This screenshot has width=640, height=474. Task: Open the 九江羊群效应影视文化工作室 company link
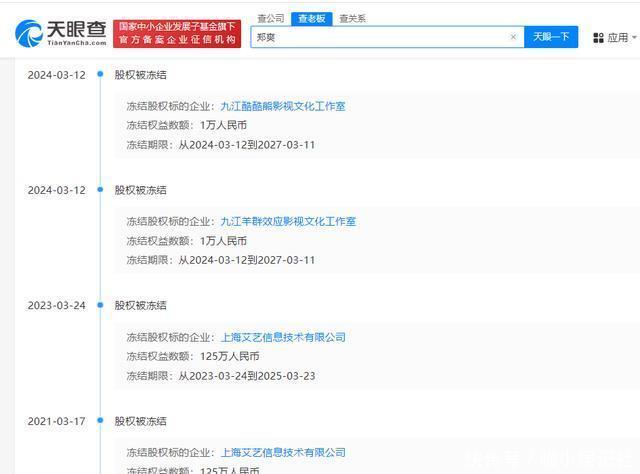(287, 221)
